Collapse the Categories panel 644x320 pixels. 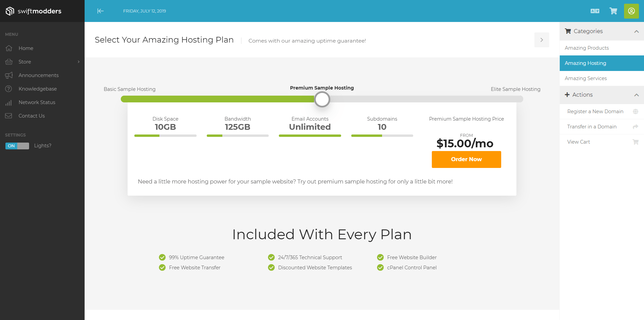click(x=636, y=31)
